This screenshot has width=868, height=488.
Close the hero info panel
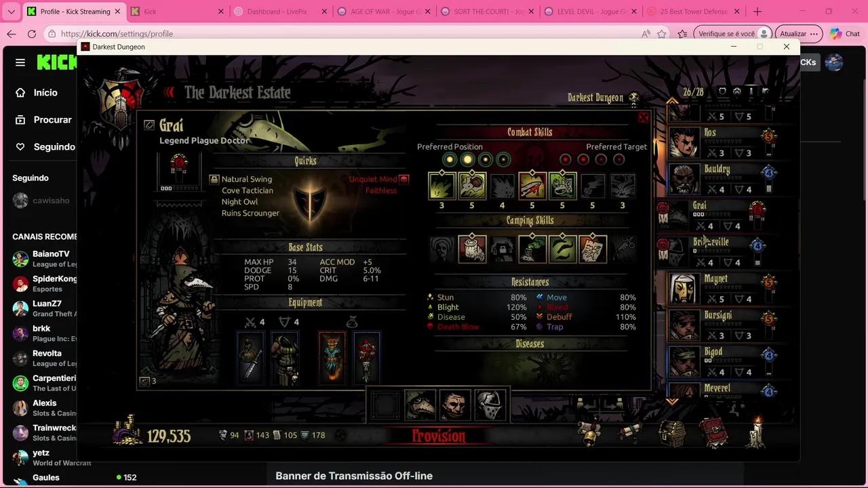point(643,119)
